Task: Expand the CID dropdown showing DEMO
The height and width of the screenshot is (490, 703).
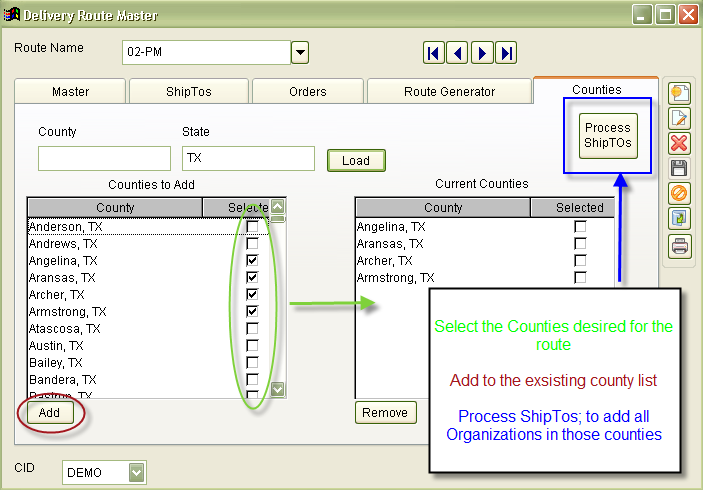Action: [x=137, y=472]
